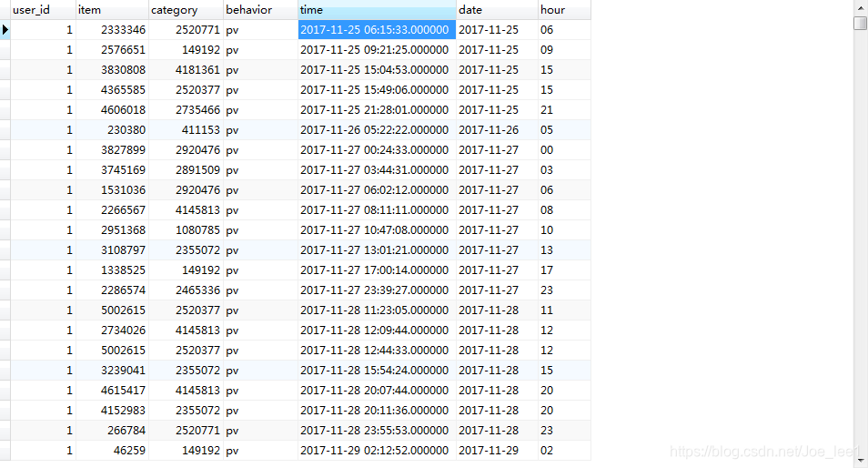Select item cell 266784
The image size is (868, 468).
(113, 431)
